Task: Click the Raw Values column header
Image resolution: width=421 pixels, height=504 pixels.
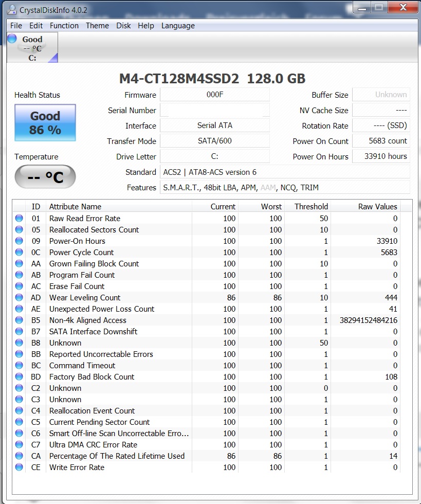Action: 365,206
